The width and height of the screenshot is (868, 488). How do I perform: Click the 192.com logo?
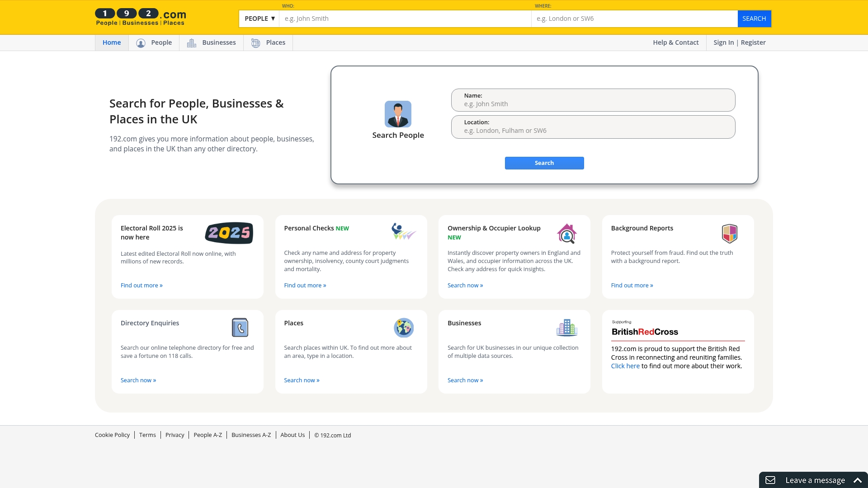pos(141,17)
